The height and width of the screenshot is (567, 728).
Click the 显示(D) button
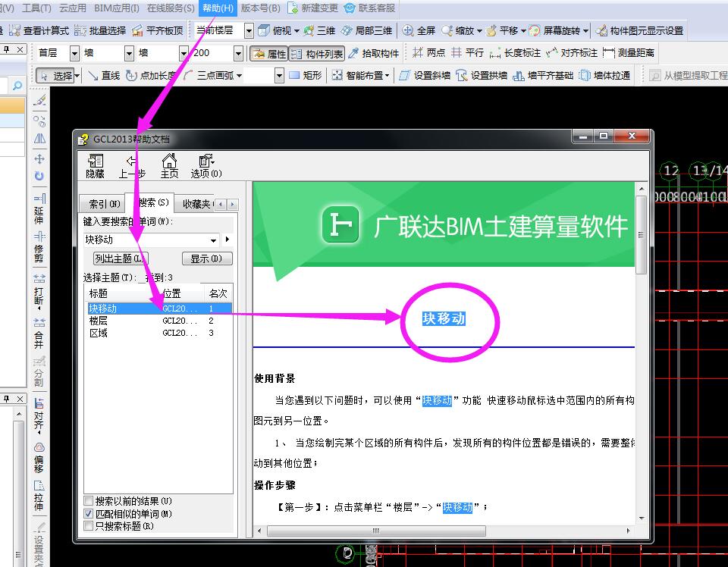coord(206,258)
